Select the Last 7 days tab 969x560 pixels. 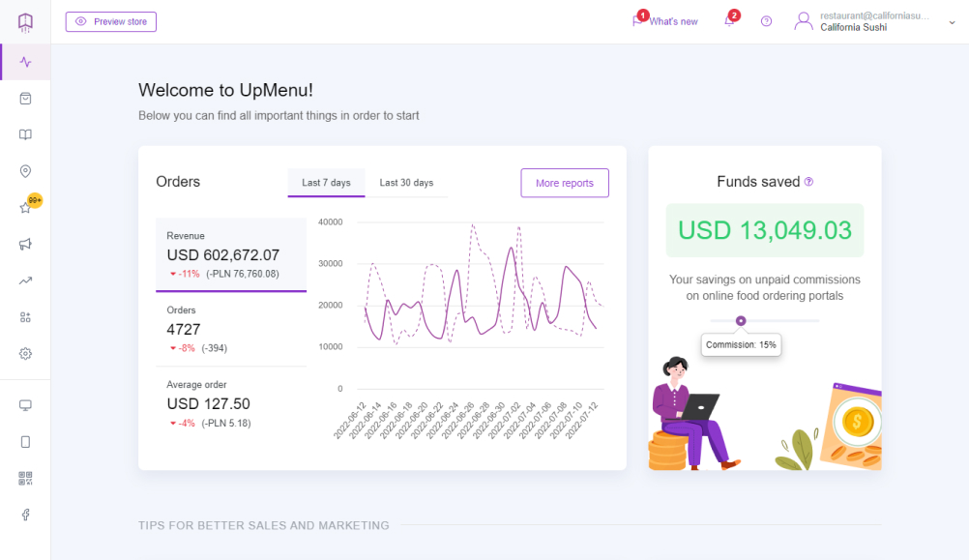pyautogui.click(x=326, y=183)
